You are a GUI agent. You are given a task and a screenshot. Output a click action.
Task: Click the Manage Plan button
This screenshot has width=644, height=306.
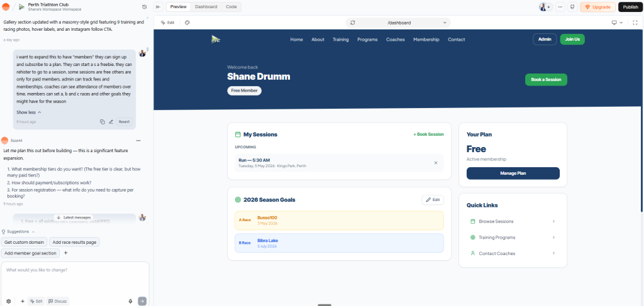513,173
